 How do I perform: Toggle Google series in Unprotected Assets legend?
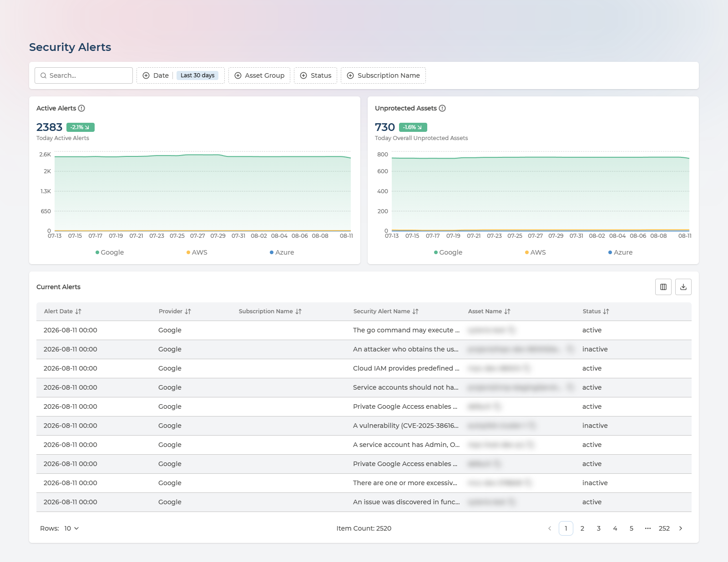pos(448,252)
